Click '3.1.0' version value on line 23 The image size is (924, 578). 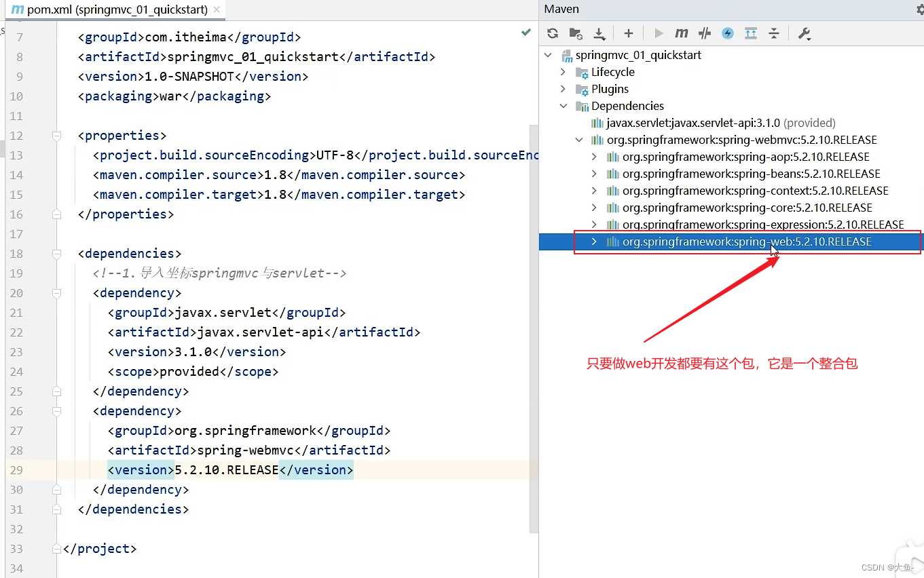pyautogui.click(x=193, y=352)
